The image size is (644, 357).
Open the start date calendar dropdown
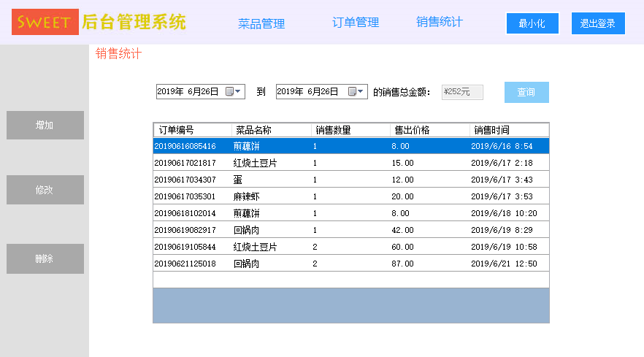[234, 91]
